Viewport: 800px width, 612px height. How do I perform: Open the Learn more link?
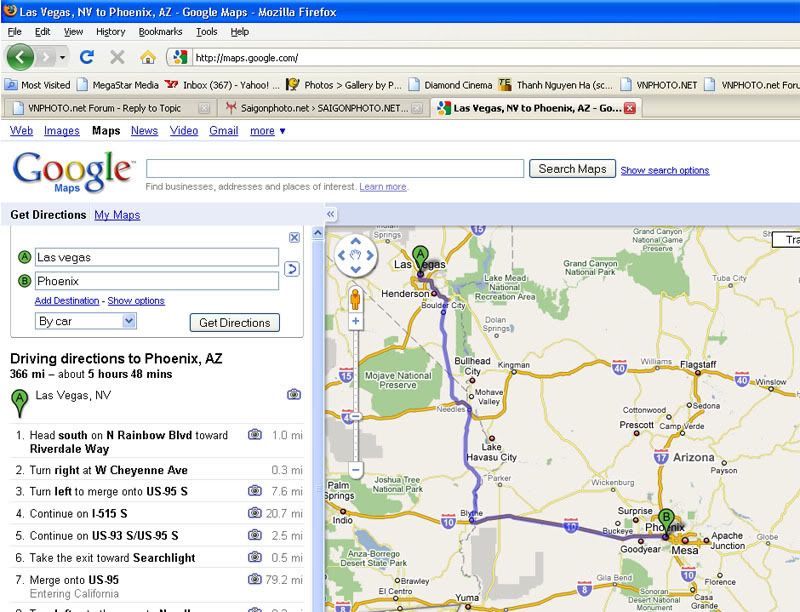pyautogui.click(x=383, y=187)
